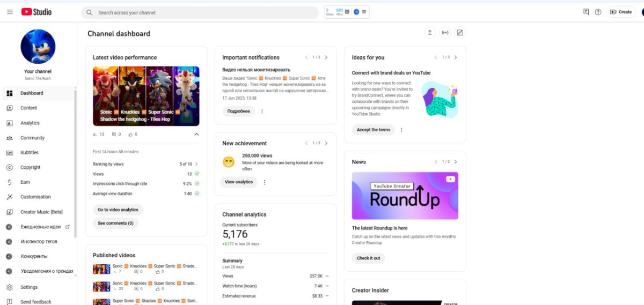
Task: Click the Go live broadcast icon
Action: click(x=445, y=33)
